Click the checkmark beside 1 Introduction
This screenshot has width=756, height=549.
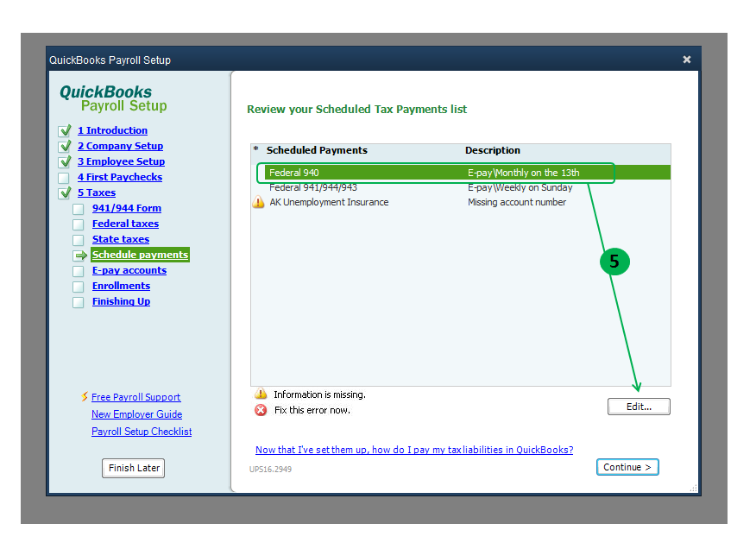tap(65, 130)
